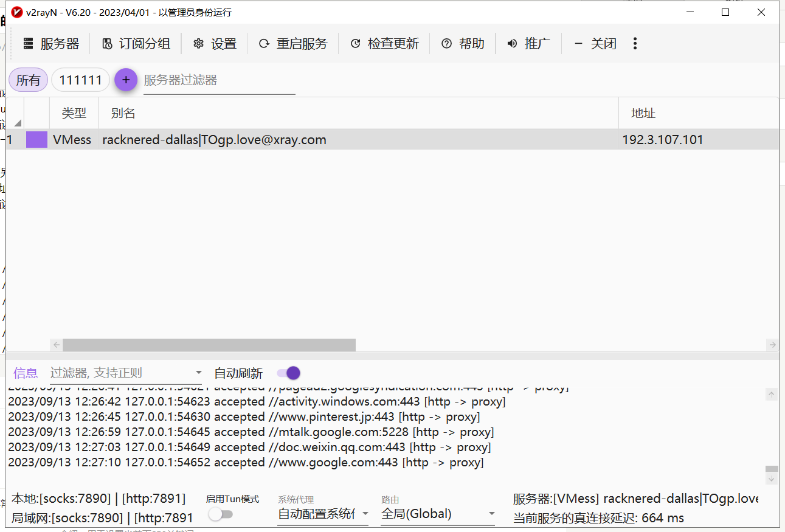Select racknered-dallas server alias

point(214,140)
